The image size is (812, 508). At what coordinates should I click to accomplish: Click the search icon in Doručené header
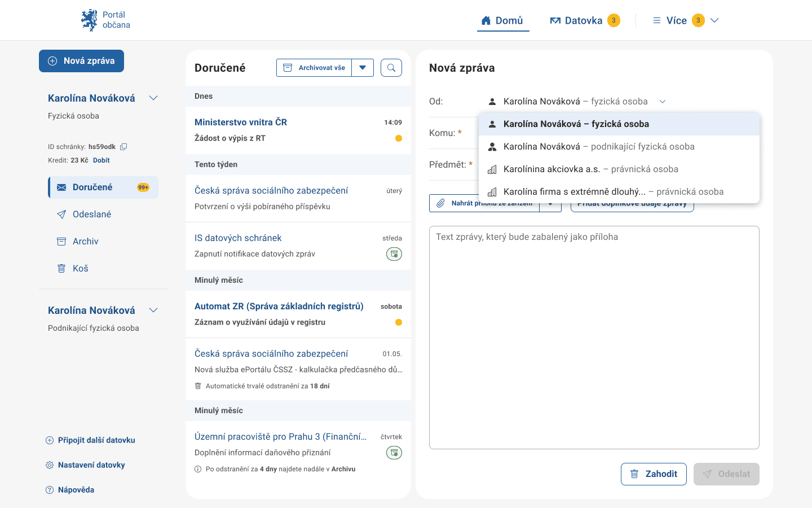coord(391,68)
